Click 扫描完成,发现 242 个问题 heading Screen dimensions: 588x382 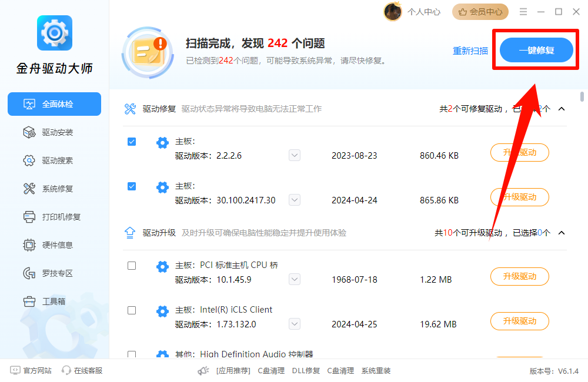(255, 43)
